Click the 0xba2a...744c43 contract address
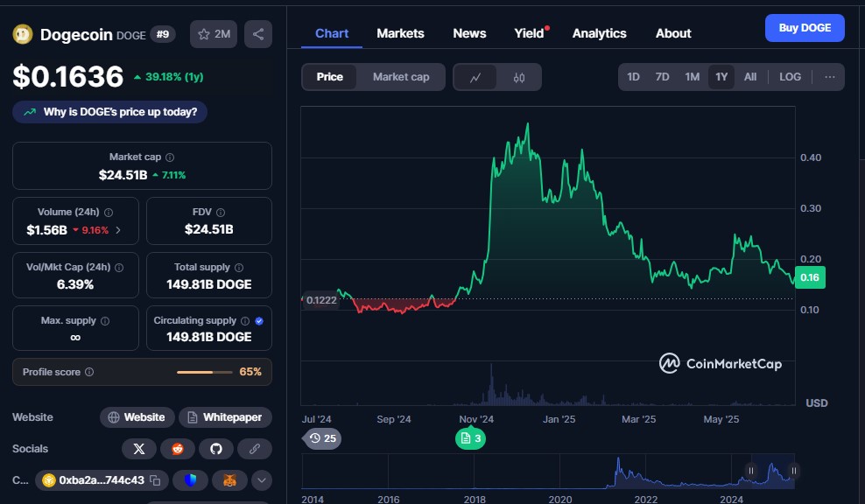865x504 pixels. 102,480
